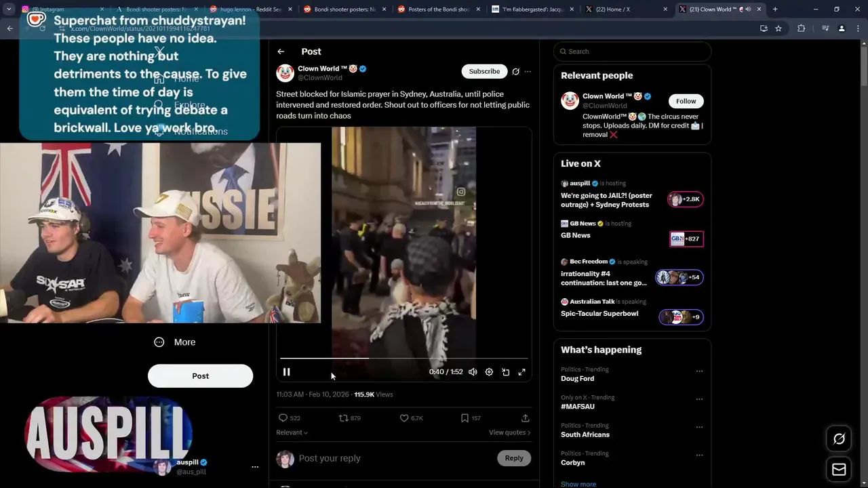The height and width of the screenshot is (488, 868).
Task: Open more options for Doug Ford trend
Action: 699,371
